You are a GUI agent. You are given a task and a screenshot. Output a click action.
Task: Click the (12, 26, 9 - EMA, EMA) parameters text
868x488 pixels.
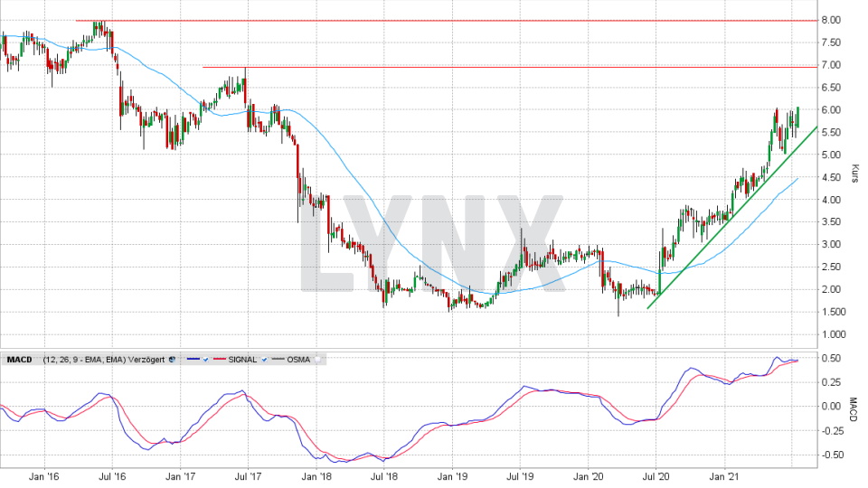click(x=85, y=360)
